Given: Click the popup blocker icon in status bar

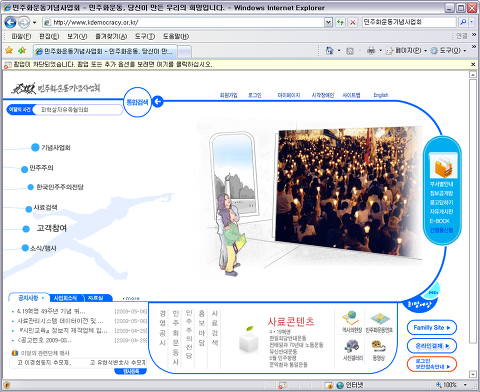Looking at the screenshot, I should [282, 385].
